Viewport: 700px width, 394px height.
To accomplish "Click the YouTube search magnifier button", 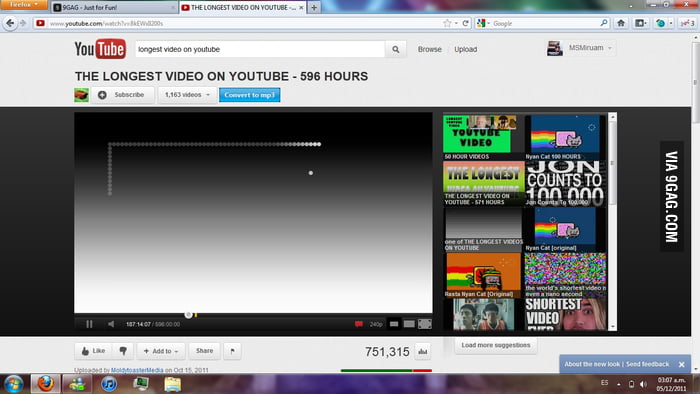I will click(396, 49).
